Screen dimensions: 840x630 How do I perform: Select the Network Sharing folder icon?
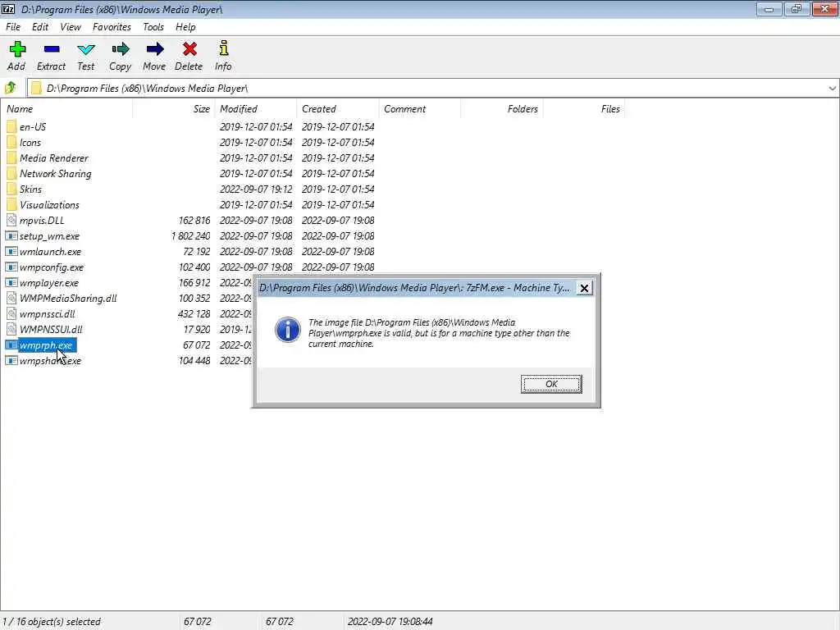click(11, 174)
